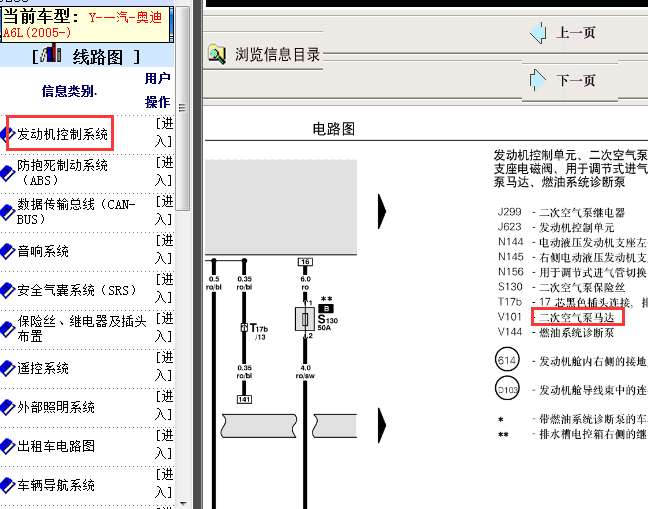This screenshot has height=509, width=648.
Task: Click the book icon beside 遥控系统
Action: [7, 368]
